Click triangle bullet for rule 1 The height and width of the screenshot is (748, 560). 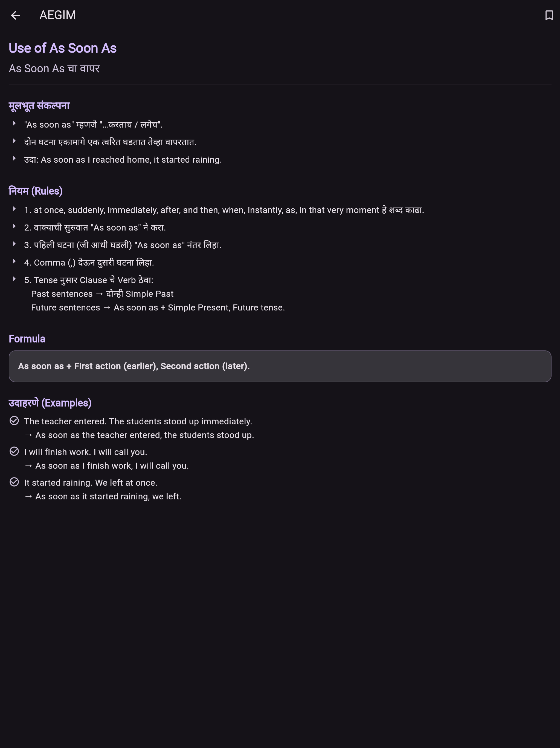tap(14, 209)
